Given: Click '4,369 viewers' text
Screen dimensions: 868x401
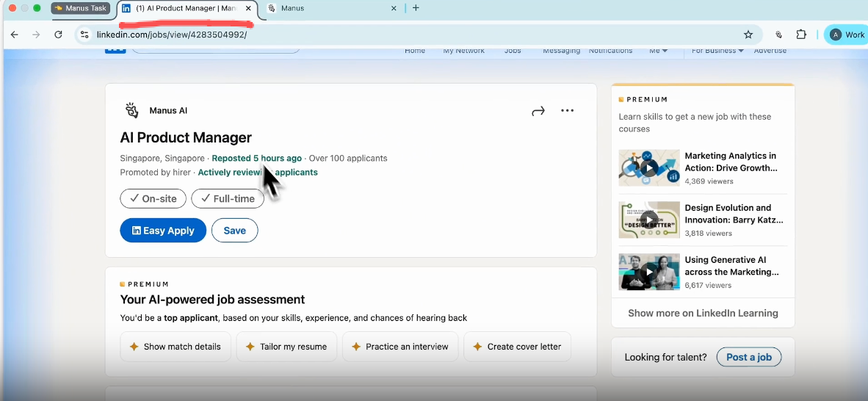Looking at the screenshot, I should (x=709, y=181).
